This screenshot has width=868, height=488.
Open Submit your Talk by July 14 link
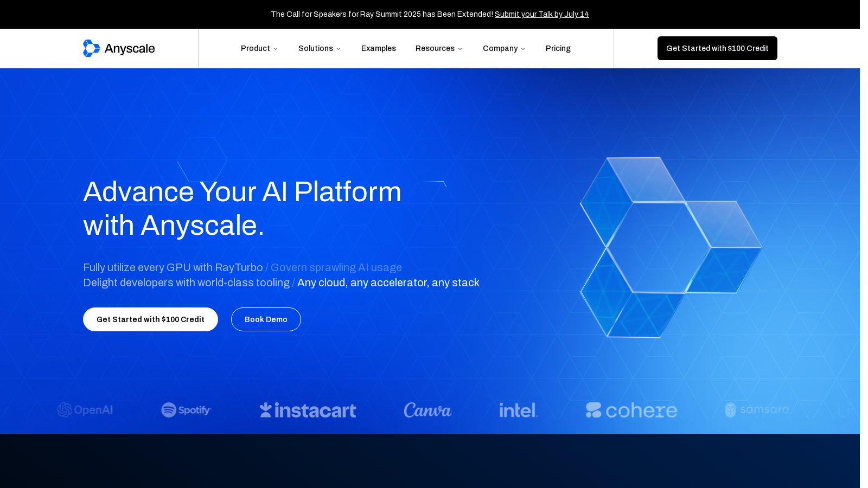(541, 14)
